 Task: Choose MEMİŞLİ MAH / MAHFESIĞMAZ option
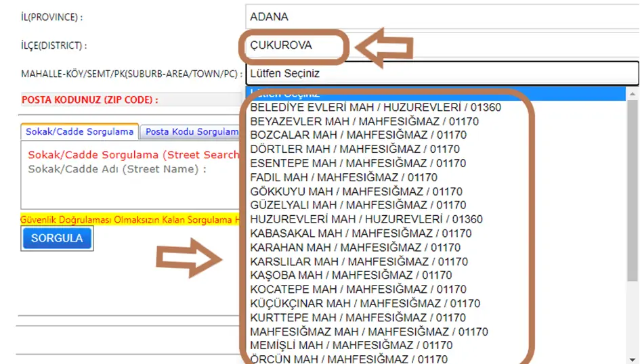[x=351, y=345]
